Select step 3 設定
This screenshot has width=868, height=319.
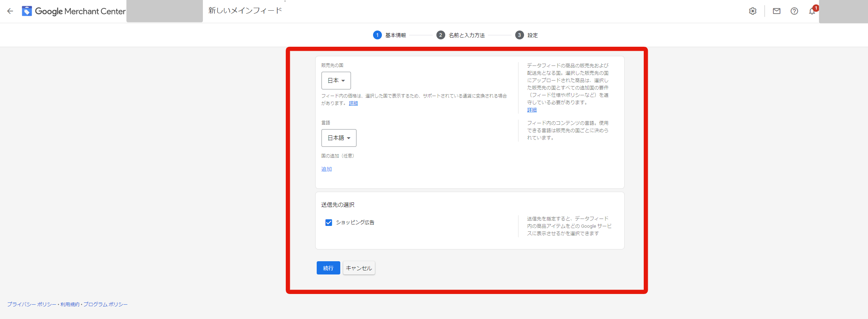tap(527, 35)
